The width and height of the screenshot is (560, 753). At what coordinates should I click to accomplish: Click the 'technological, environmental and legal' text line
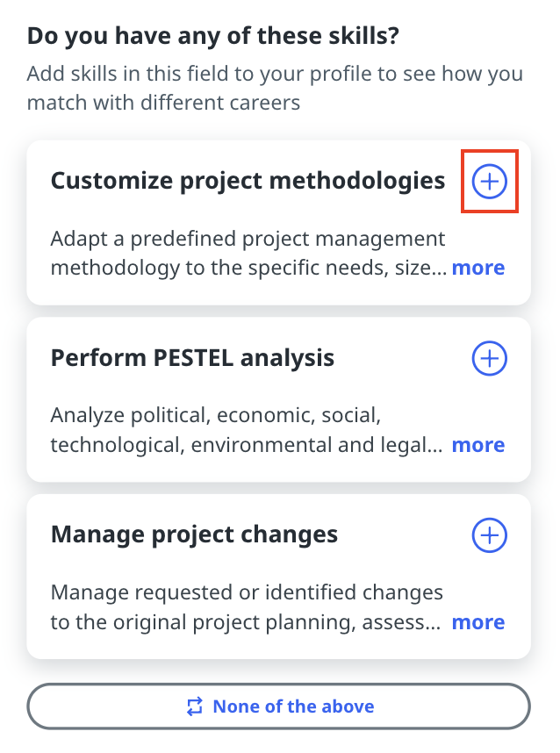[x=246, y=445]
